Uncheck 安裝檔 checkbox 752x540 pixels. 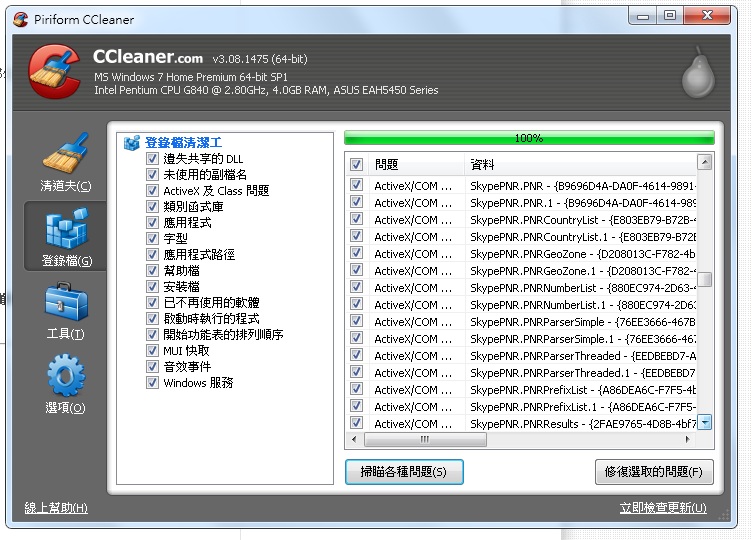click(152, 286)
